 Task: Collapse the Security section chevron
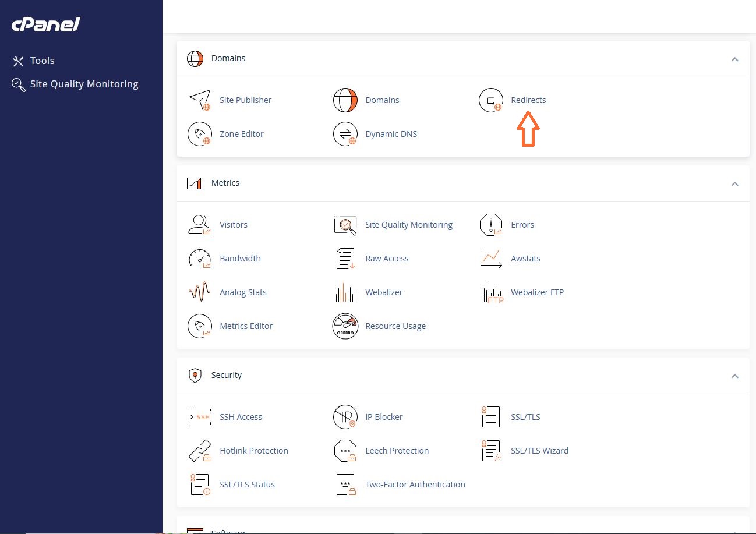coord(735,376)
